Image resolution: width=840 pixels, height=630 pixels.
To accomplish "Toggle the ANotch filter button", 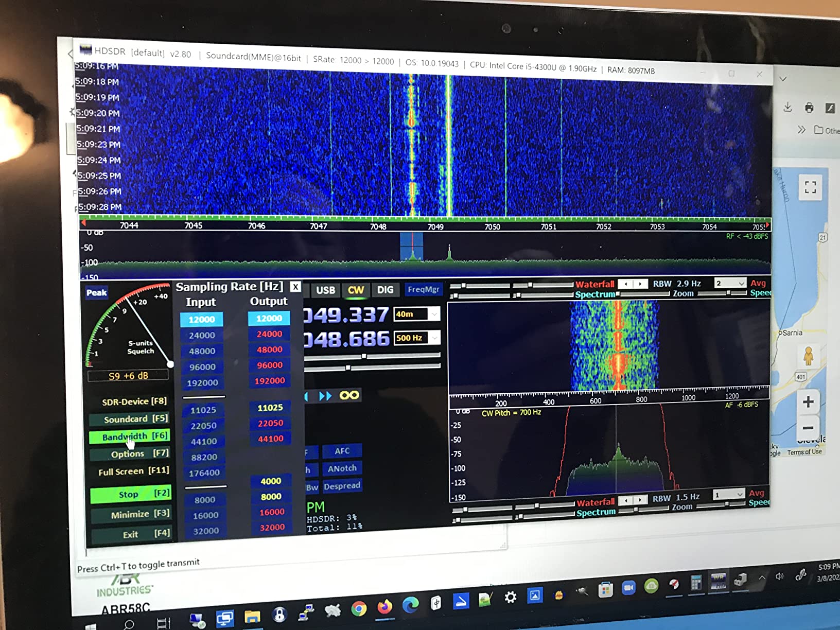I will [x=342, y=468].
